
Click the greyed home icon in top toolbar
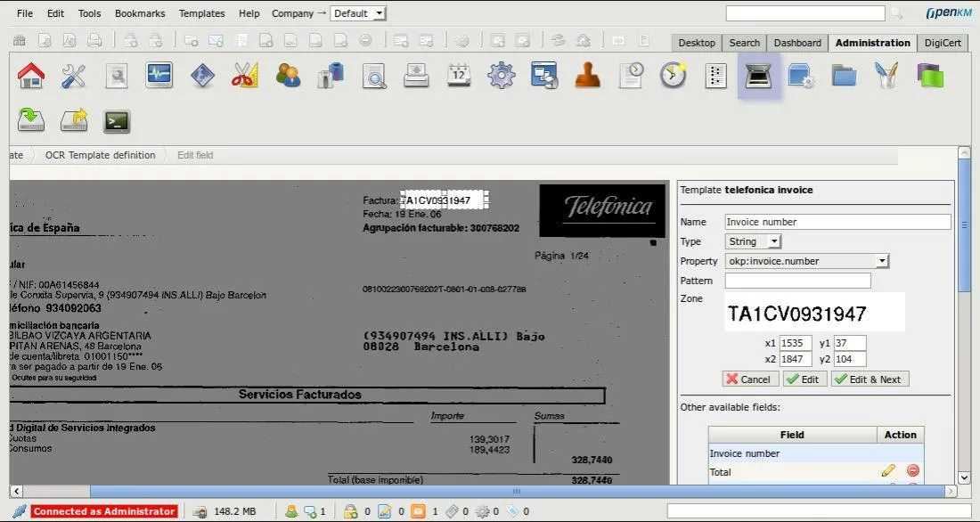click(583, 41)
